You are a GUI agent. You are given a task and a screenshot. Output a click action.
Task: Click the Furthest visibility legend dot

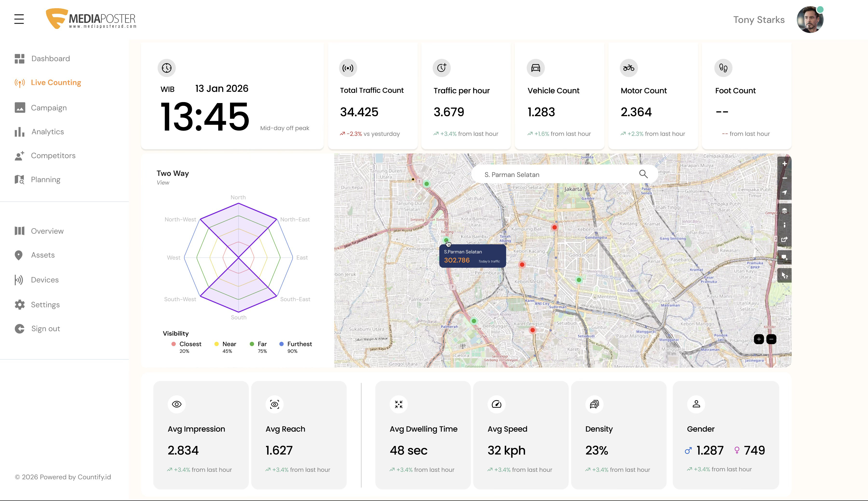pos(282,344)
